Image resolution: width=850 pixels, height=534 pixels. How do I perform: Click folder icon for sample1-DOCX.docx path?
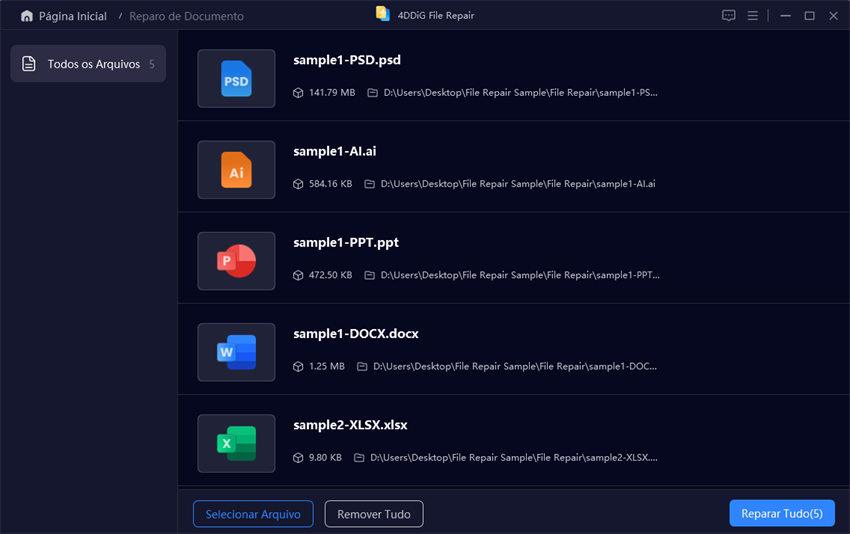point(362,366)
